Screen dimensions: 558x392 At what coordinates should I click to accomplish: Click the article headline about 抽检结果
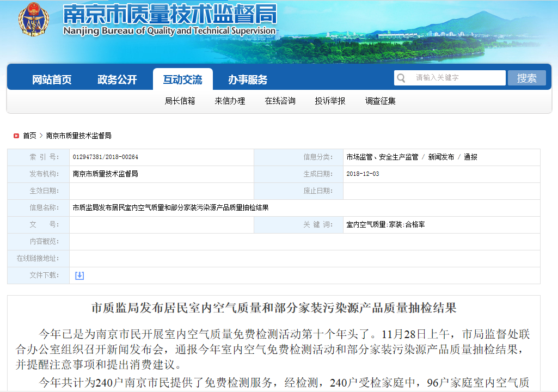273,308
